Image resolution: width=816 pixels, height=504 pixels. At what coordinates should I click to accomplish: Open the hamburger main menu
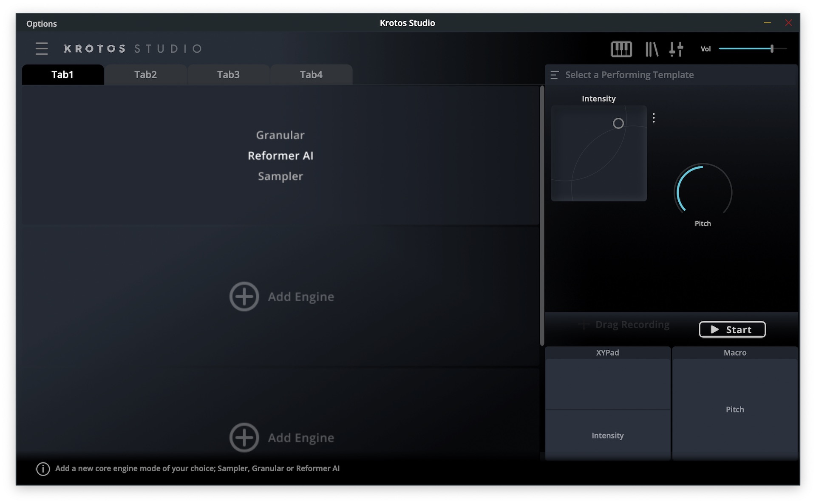point(42,48)
